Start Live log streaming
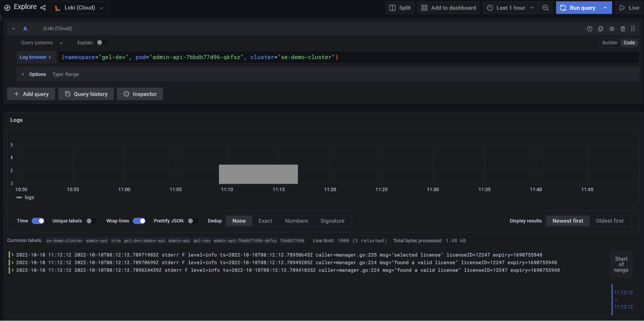Viewport: 644px width, 321px height. point(629,8)
